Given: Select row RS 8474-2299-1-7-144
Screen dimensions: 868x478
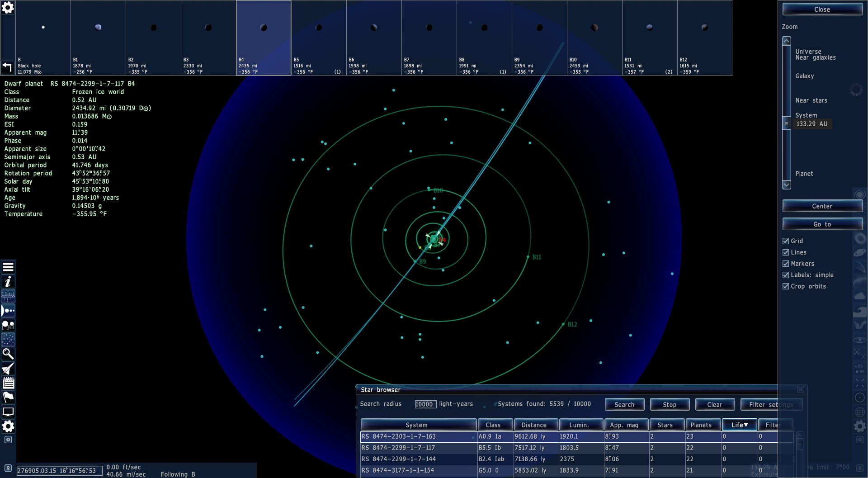Looking at the screenshot, I should point(577,459).
